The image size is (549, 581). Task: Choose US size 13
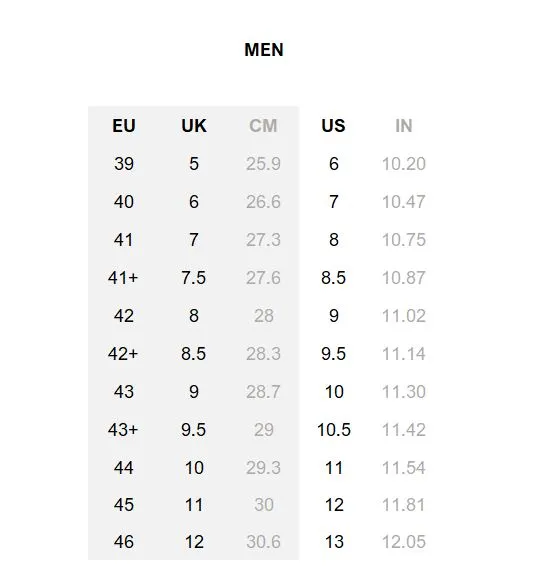point(334,542)
